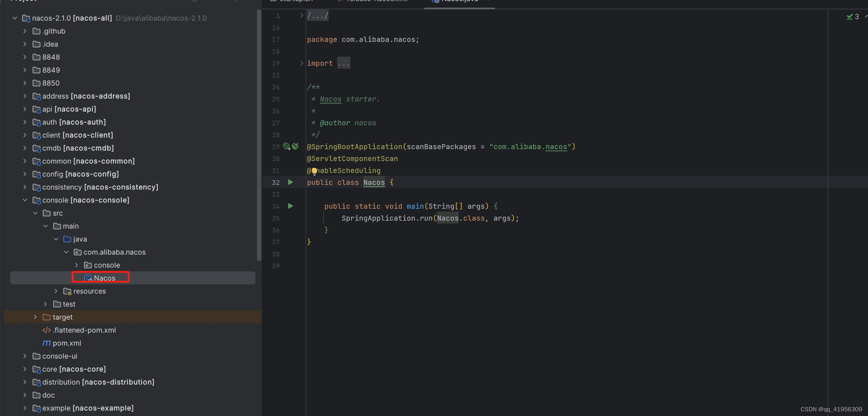Select the distribution module folder icon
The image size is (868, 416).
point(37,382)
